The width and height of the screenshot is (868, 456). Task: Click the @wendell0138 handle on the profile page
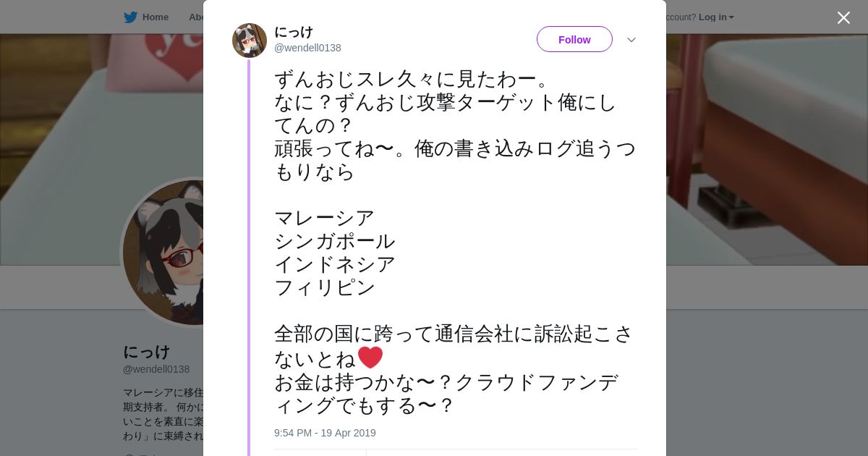156,369
